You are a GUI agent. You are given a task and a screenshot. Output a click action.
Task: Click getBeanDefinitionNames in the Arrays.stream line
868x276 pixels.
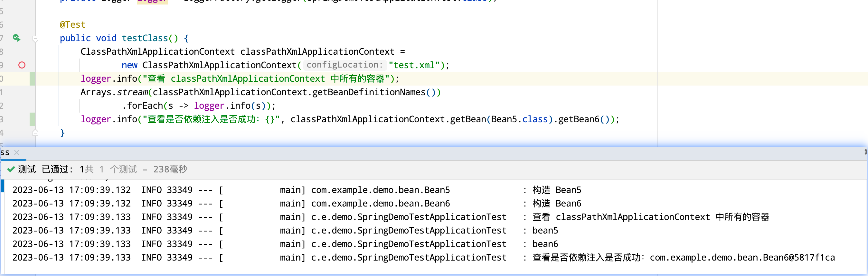(x=369, y=92)
